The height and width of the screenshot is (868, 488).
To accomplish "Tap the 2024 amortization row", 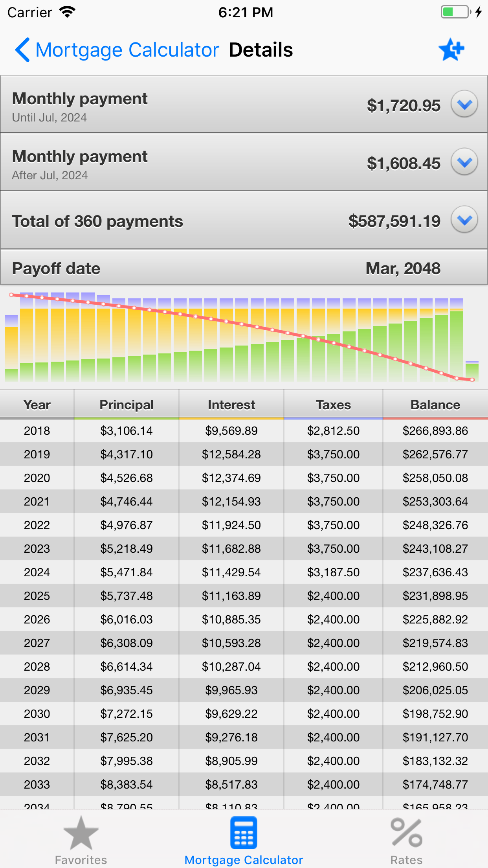I will tap(244, 572).
